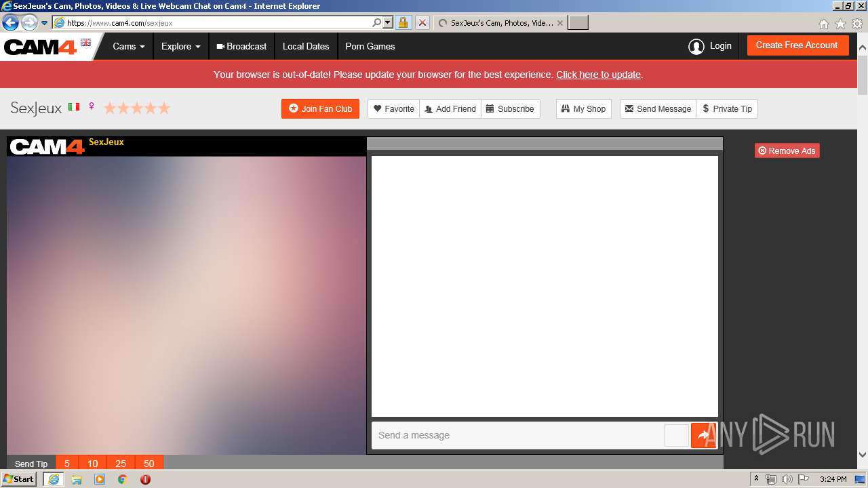Click the Italian flag next to SexJeux

[x=74, y=107]
